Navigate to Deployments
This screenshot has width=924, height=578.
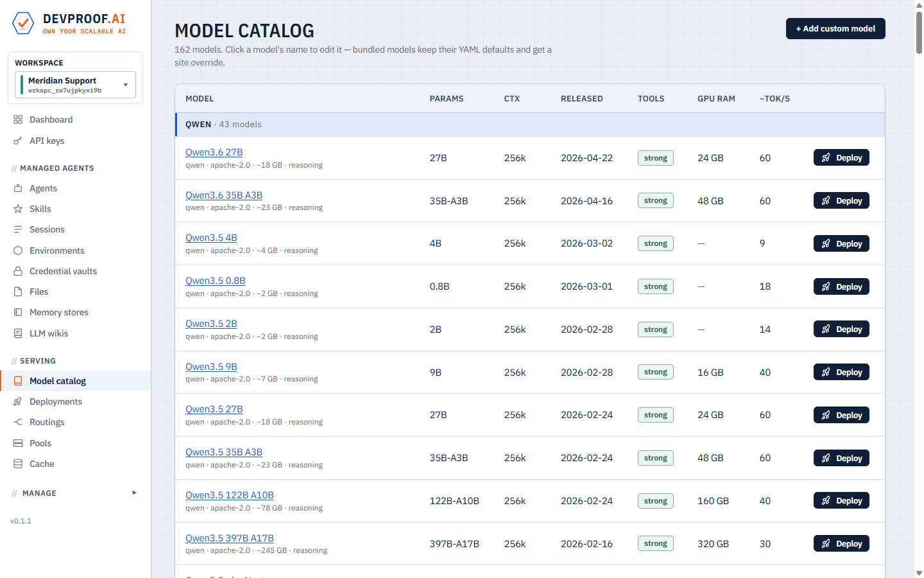(x=75, y=401)
